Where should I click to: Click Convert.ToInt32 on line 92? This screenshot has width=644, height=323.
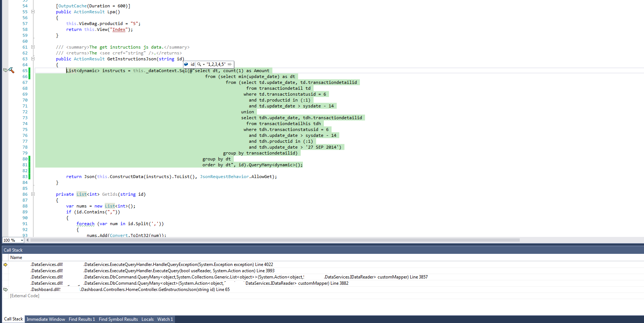(x=129, y=235)
